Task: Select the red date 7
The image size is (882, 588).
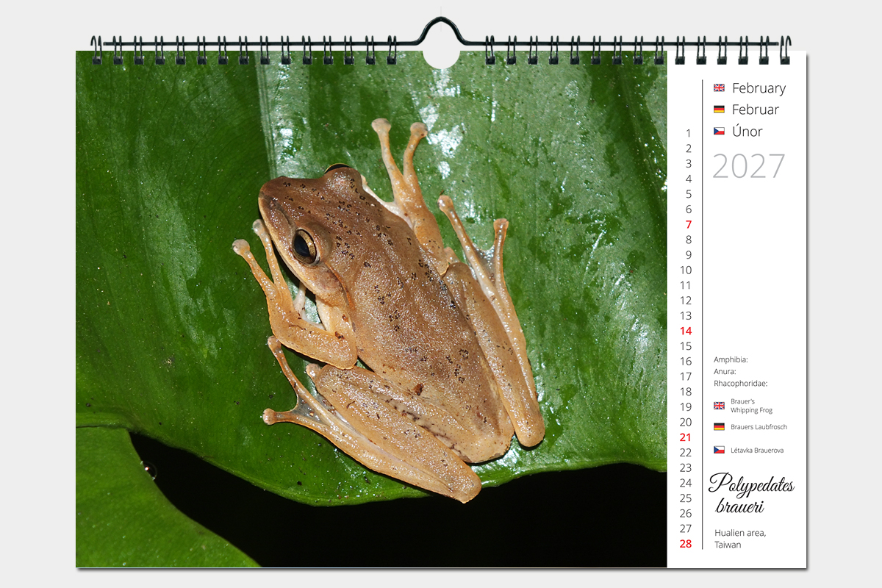Action: (x=689, y=225)
